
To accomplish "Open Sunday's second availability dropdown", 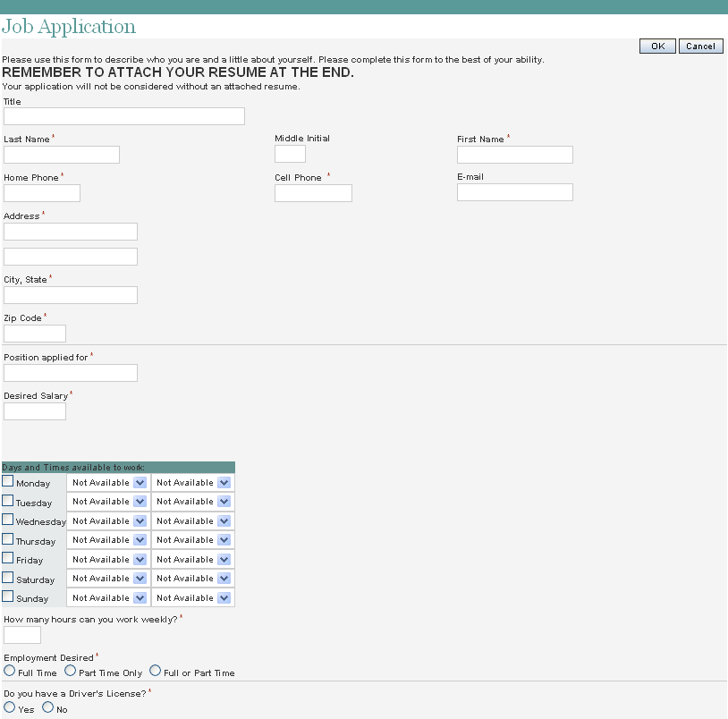I will click(x=193, y=598).
